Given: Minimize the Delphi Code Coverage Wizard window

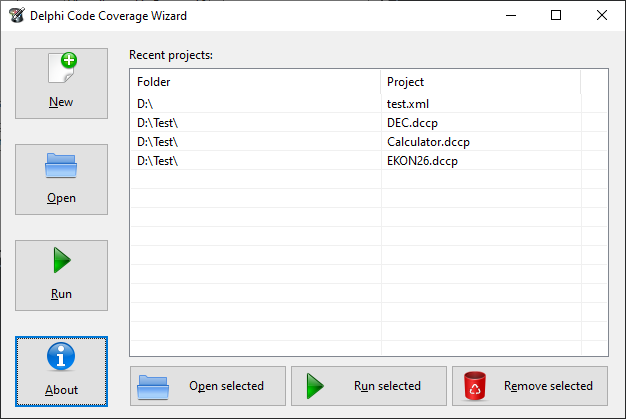Looking at the screenshot, I should click(511, 16).
